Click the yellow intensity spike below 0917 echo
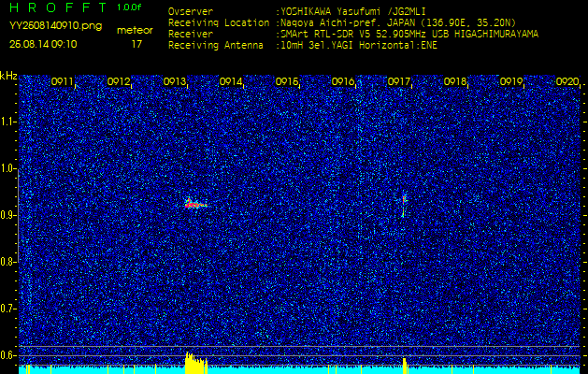The image size is (588, 374). 405,366
